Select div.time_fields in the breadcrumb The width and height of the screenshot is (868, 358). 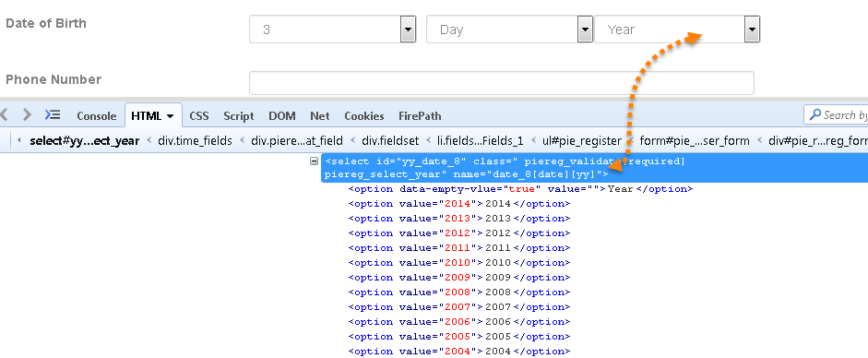pos(195,140)
